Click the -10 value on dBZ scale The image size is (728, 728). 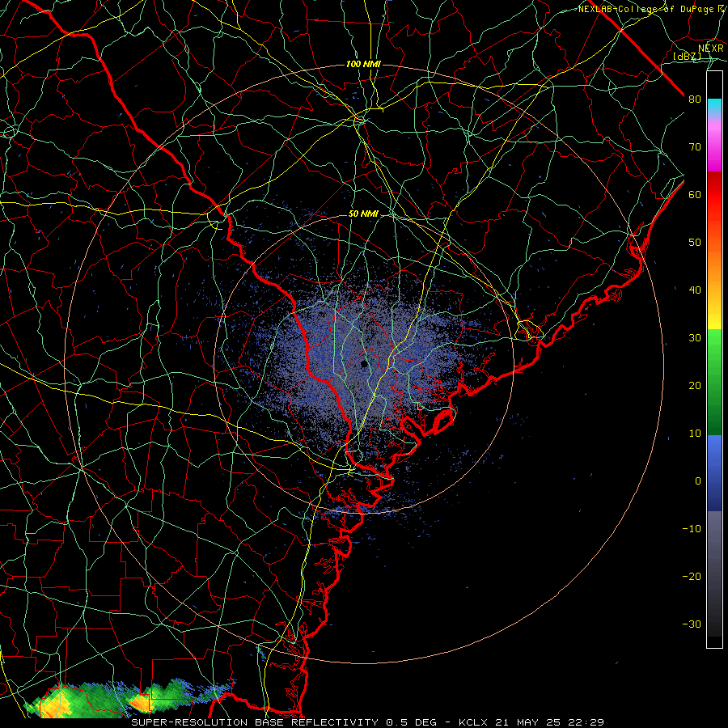pos(692,529)
